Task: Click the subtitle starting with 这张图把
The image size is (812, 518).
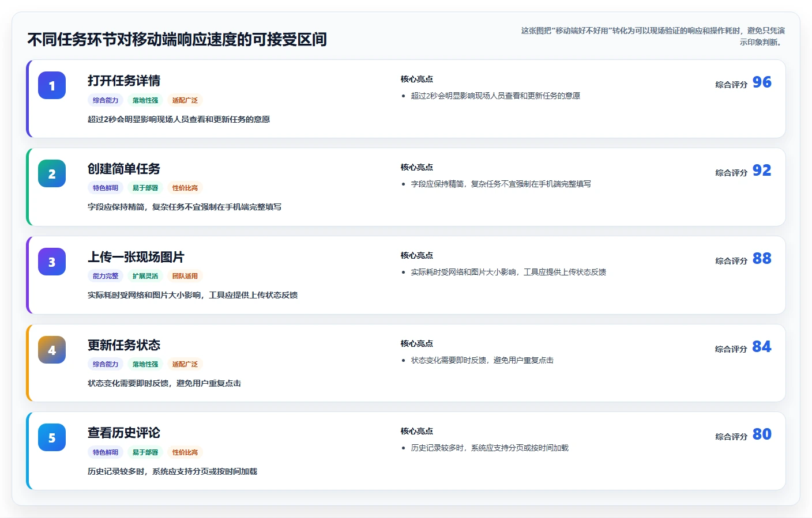Action: (652, 36)
